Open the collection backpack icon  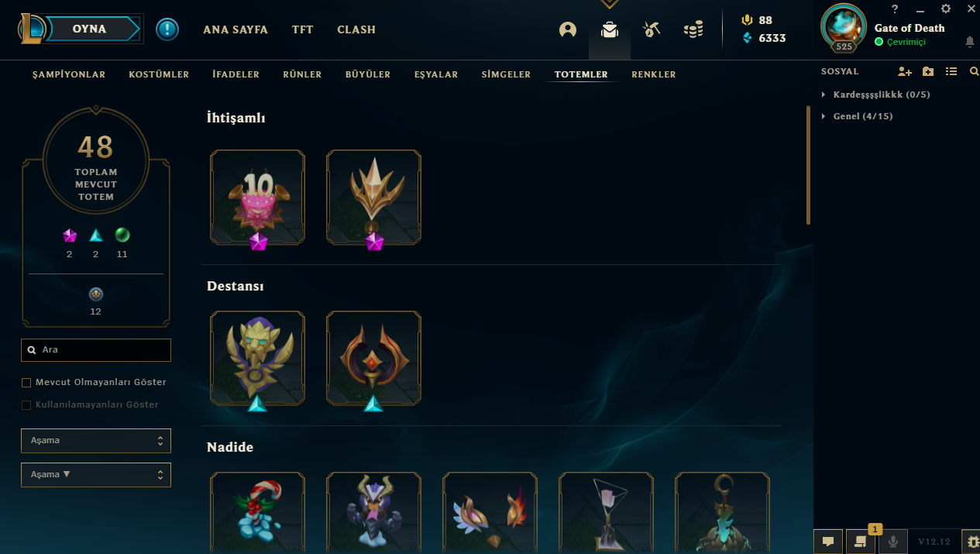tap(610, 30)
